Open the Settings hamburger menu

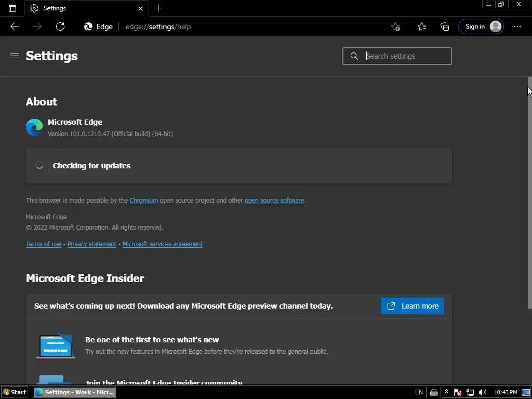coord(15,56)
